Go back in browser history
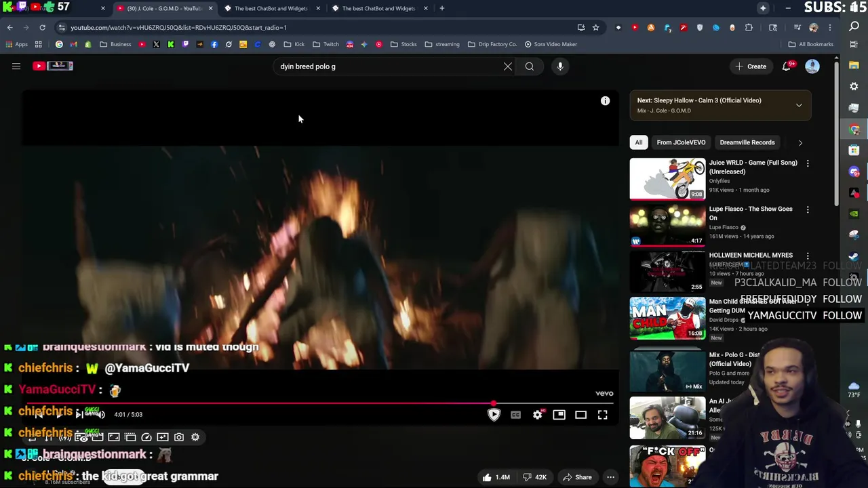The height and width of the screenshot is (488, 868). (10, 28)
